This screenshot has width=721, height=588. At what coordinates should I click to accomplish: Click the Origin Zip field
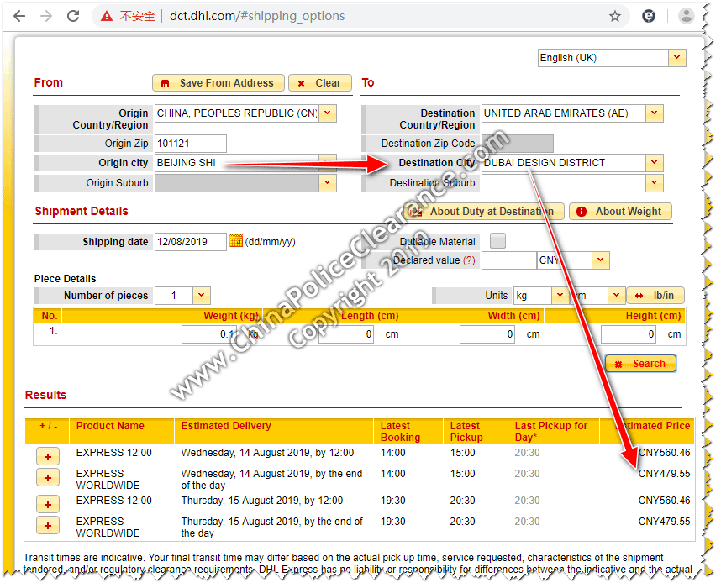point(191,144)
